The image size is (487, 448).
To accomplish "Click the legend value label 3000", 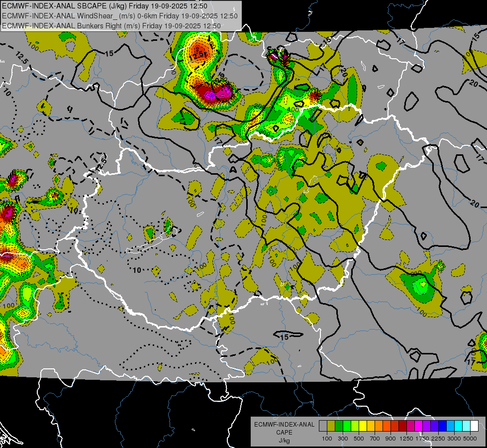I will [454, 438].
